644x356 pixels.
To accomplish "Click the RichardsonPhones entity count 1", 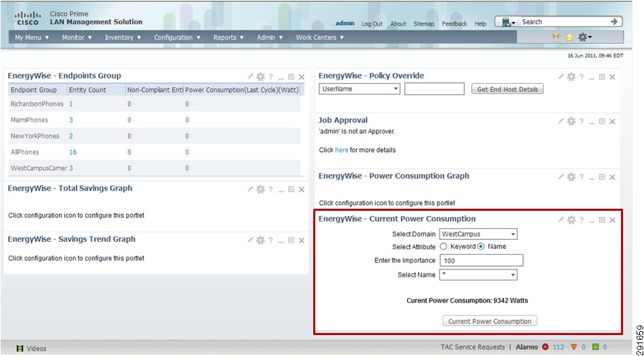I will (71, 104).
